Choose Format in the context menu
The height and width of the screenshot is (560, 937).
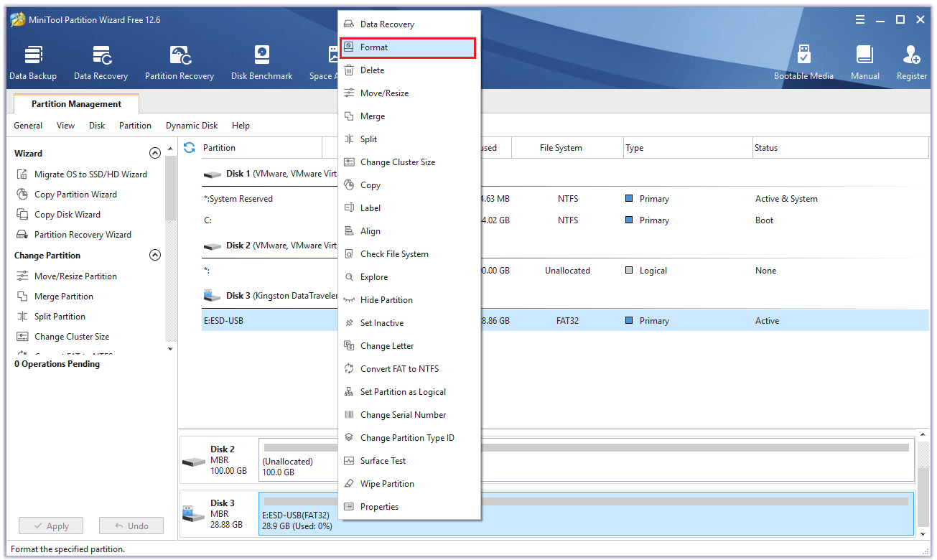(x=407, y=47)
